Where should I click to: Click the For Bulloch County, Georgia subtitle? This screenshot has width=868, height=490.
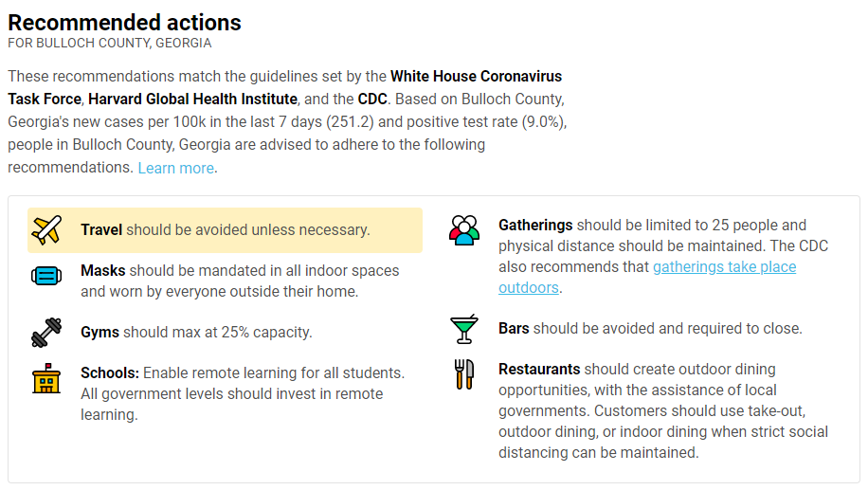point(110,44)
